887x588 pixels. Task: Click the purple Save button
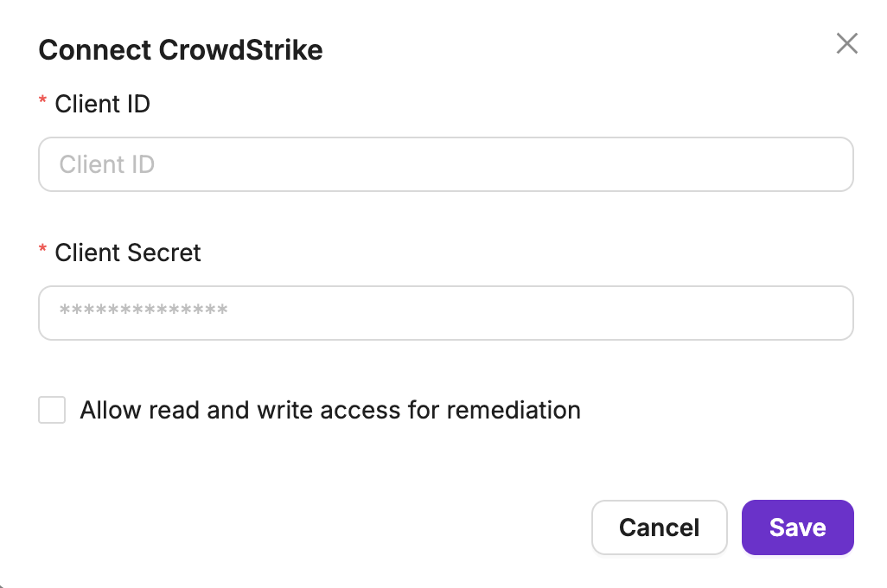[x=797, y=527]
